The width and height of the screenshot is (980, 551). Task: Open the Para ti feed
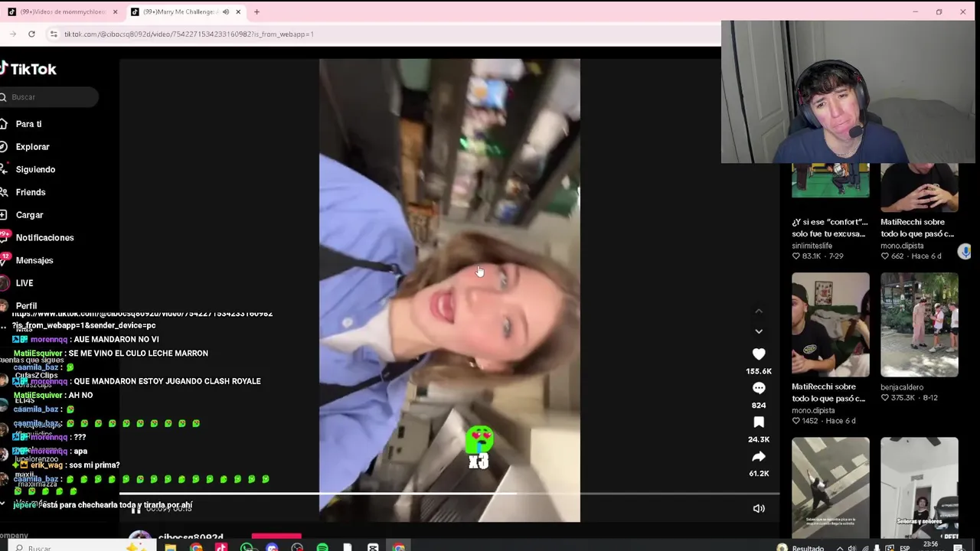click(x=28, y=124)
